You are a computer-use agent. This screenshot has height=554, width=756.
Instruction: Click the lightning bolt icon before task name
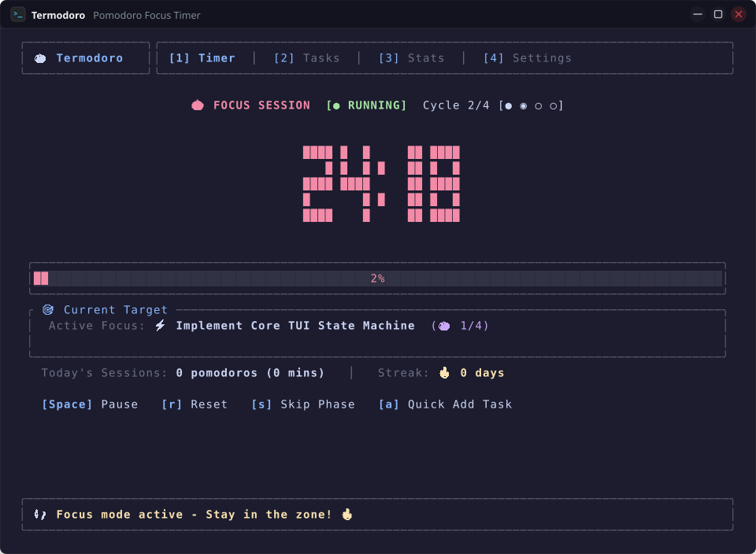(x=161, y=325)
